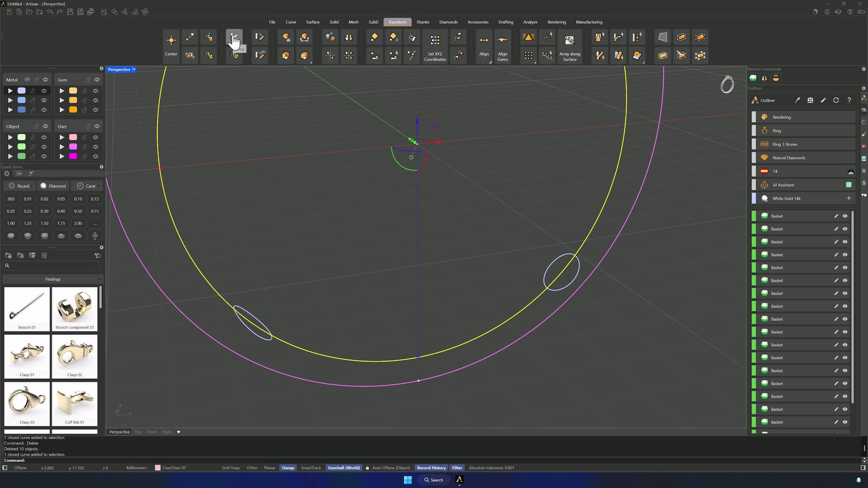Select the Mirror tool in the ribbon
Screen dimensions: 868x488
tap(349, 37)
